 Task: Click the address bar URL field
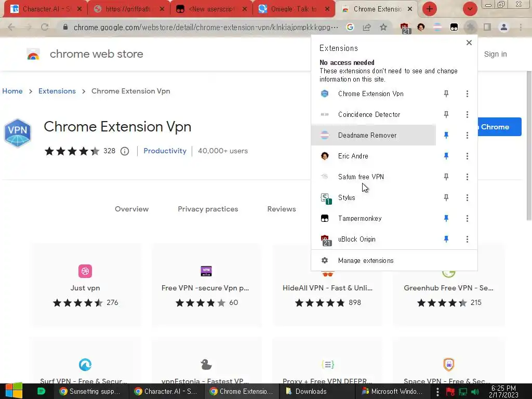pyautogui.click(x=205, y=27)
